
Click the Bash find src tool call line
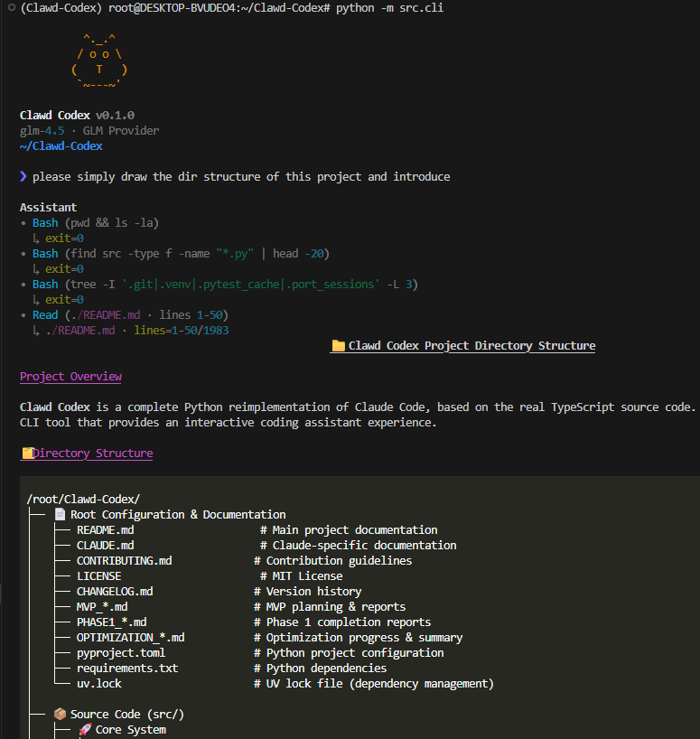[181, 254]
